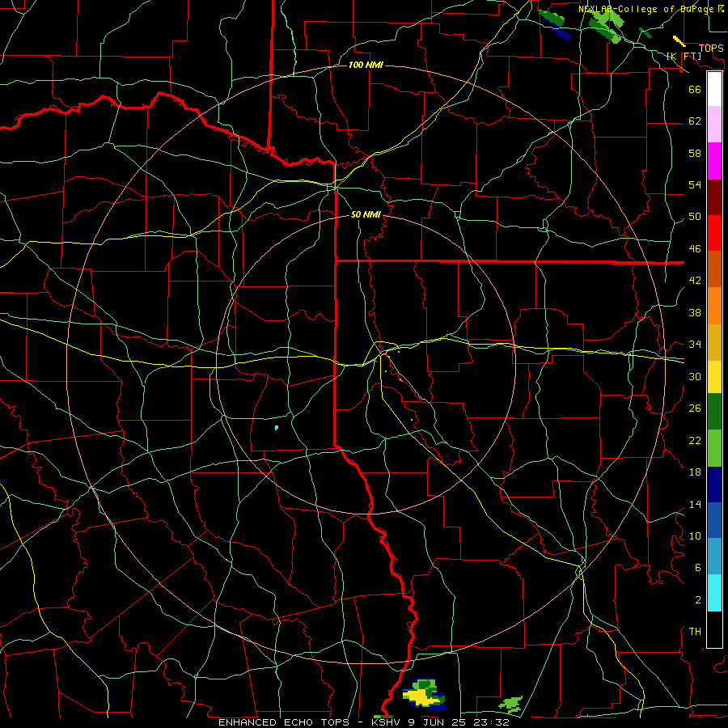The image size is (728, 728).
Task: Click the K FT units label
Action: pyautogui.click(x=684, y=56)
